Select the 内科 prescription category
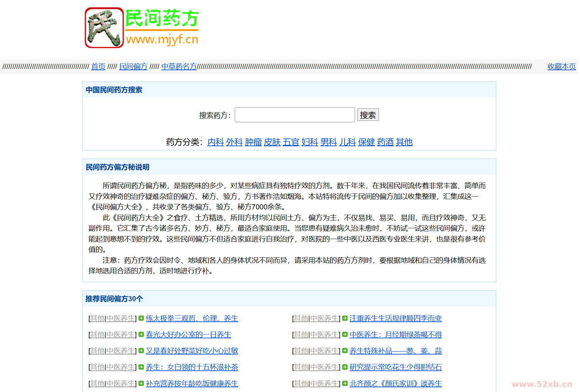This screenshot has width=580, height=392. 215,142
